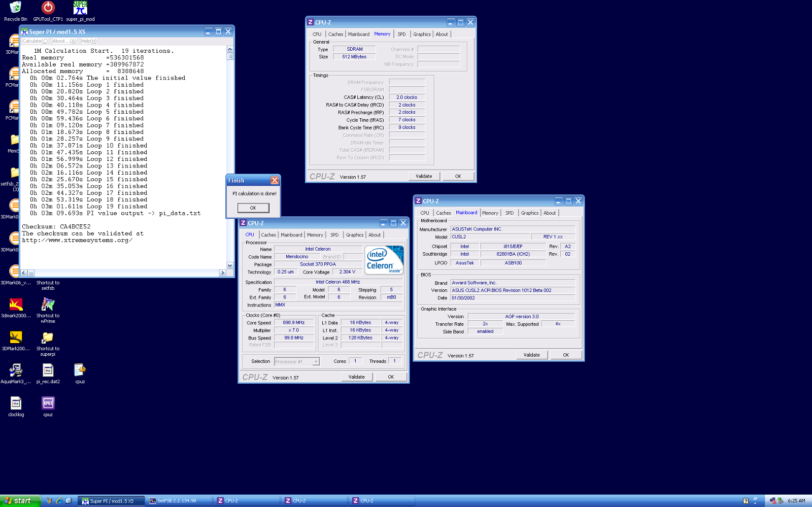Open About tab in CPU-Z Memory window
The image size is (812, 507).
pos(442,35)
